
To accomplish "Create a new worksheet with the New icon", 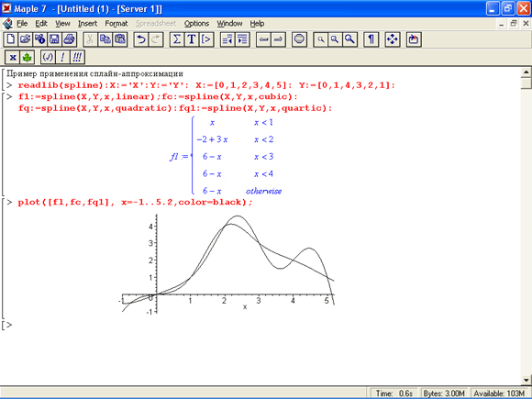I will [x=10, y=39].
